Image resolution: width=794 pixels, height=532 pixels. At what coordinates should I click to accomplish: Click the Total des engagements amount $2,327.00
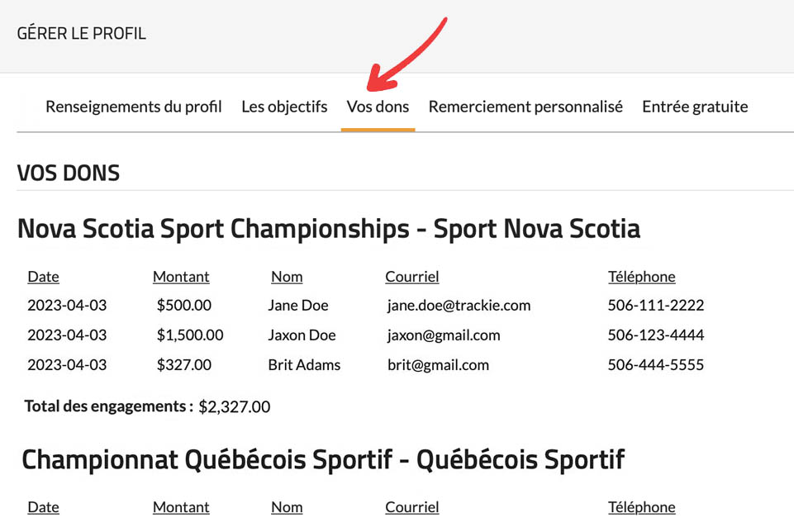point(234,407)
